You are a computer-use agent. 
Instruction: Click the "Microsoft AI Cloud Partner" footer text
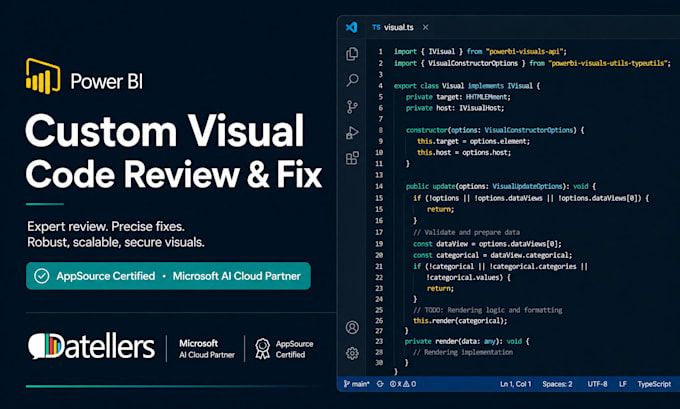[x=207, y=349]
